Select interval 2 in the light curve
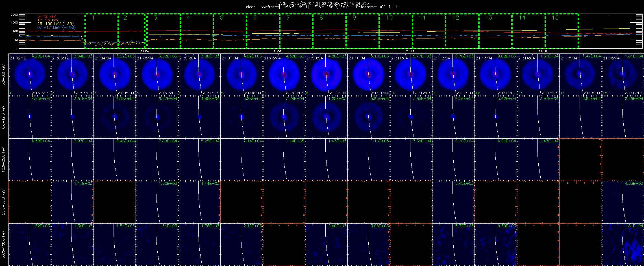 point(132,31)
